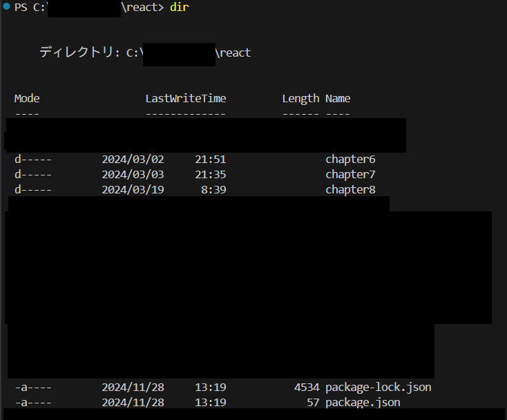The height and width of the screenshot is (420, 507).
Task: Click the 'Name' column header
Action: tap(338, 98)
